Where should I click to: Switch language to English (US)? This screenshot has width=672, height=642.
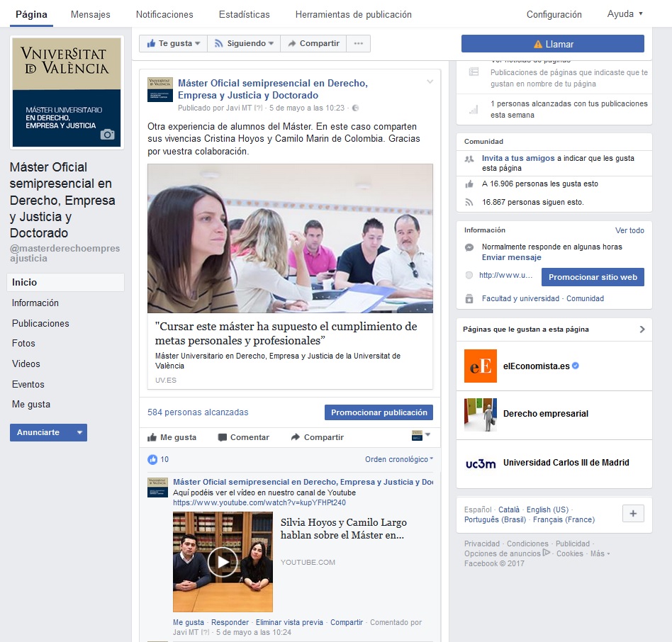click(547, 509)
